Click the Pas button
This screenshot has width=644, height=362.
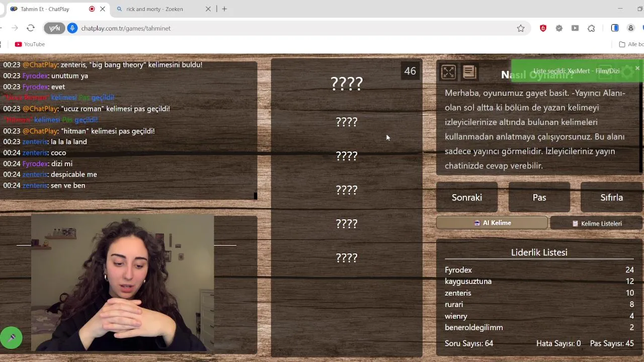point(539,198)
